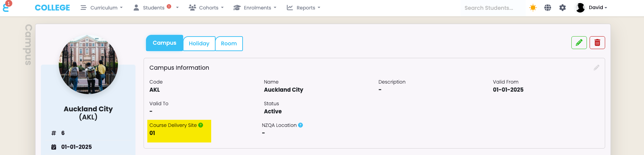Open the Reports menu
The width and height of the screenshot is (644, 155).
[303, 8]
